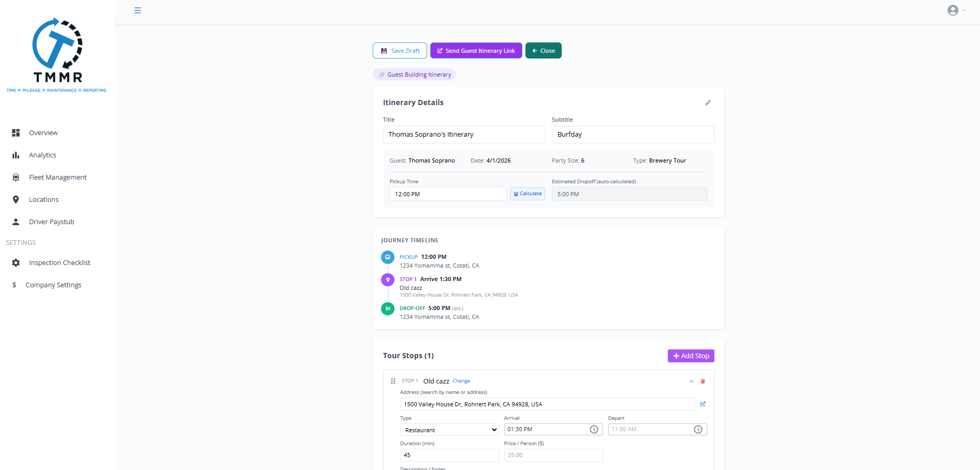Click the 'Party Size: 6' text
The height and width of the screenshot is (470, 980).
568,161
